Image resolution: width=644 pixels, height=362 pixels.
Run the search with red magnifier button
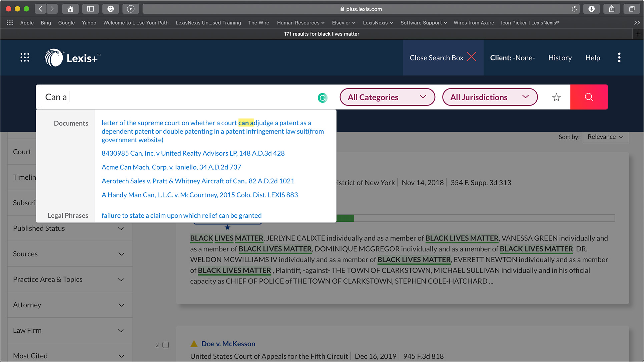(589, 97)
